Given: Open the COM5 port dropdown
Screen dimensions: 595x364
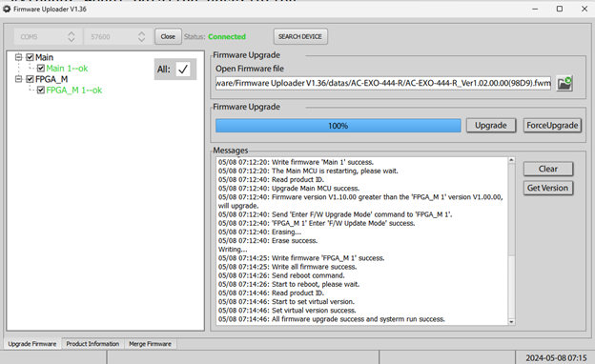Looking at the screenshot, I should tap(48, 37).
